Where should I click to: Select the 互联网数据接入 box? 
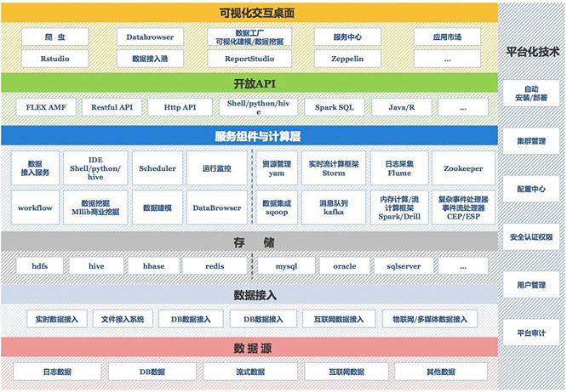click(x=339, y=319)
